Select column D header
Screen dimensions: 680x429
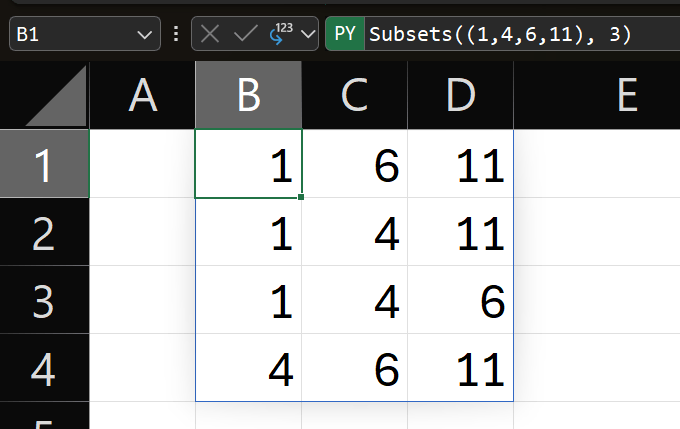tap(461, 95)
